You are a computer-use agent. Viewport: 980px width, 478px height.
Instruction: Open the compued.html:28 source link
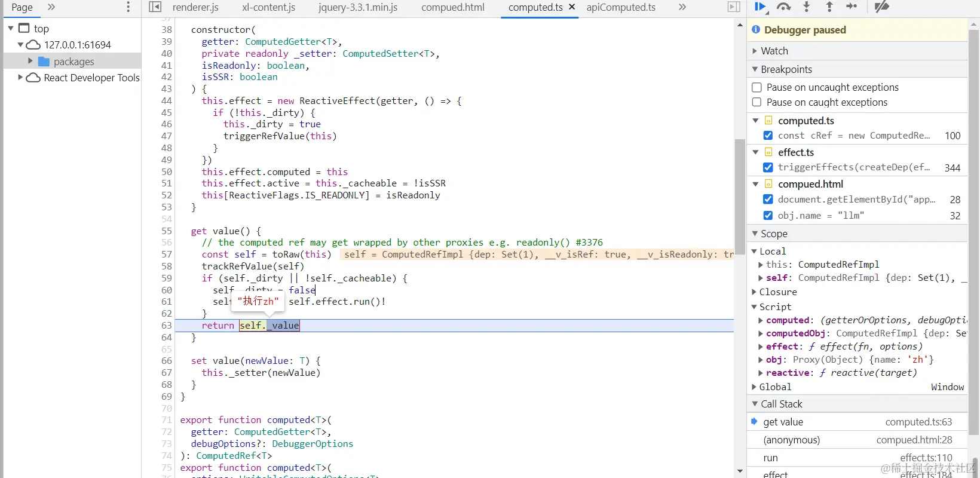pos(914,440)
